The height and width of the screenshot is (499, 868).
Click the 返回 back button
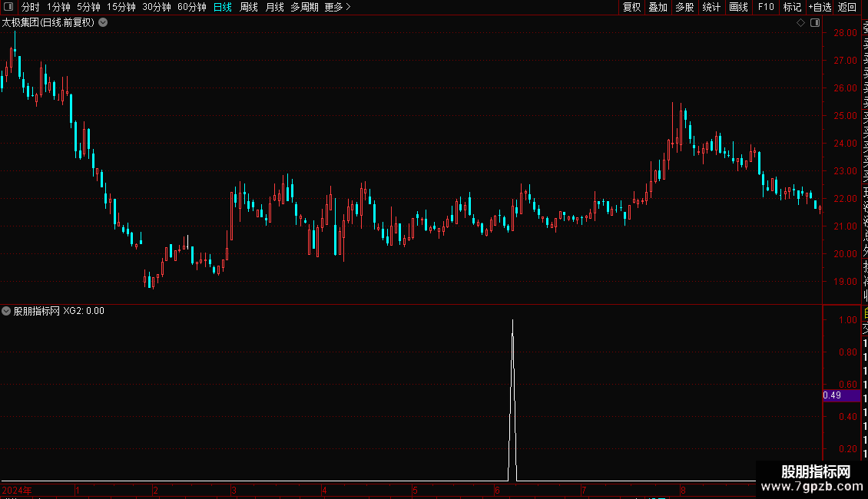847,7
